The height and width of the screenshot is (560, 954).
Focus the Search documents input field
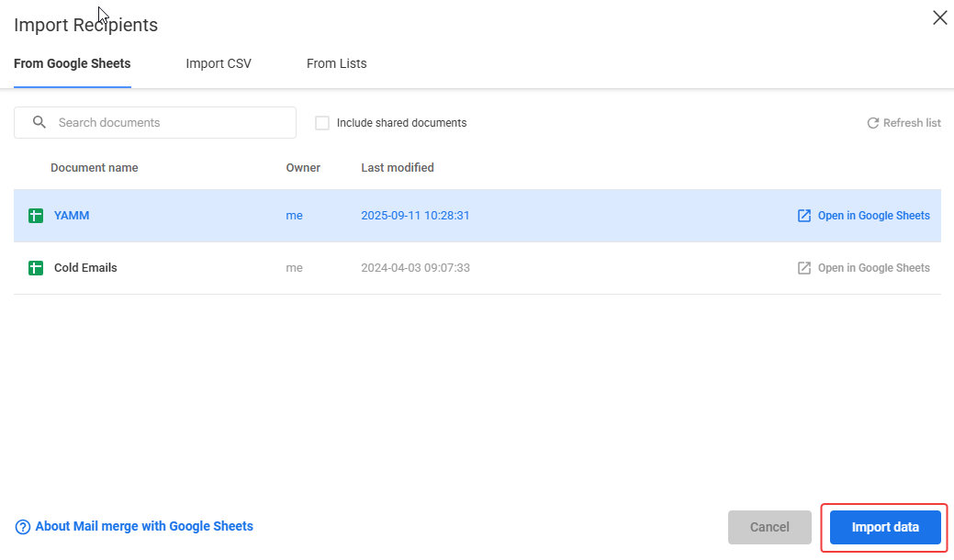[170, 122]
